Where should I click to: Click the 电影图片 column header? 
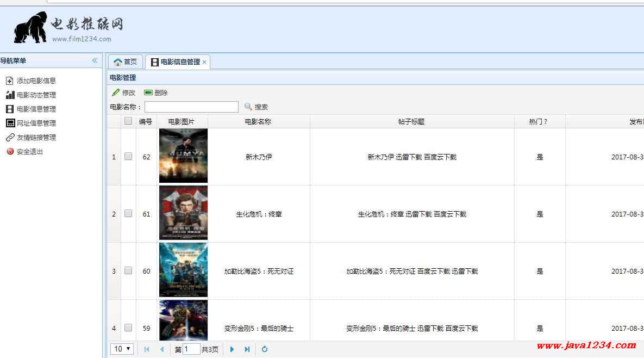tap(182, 122)
